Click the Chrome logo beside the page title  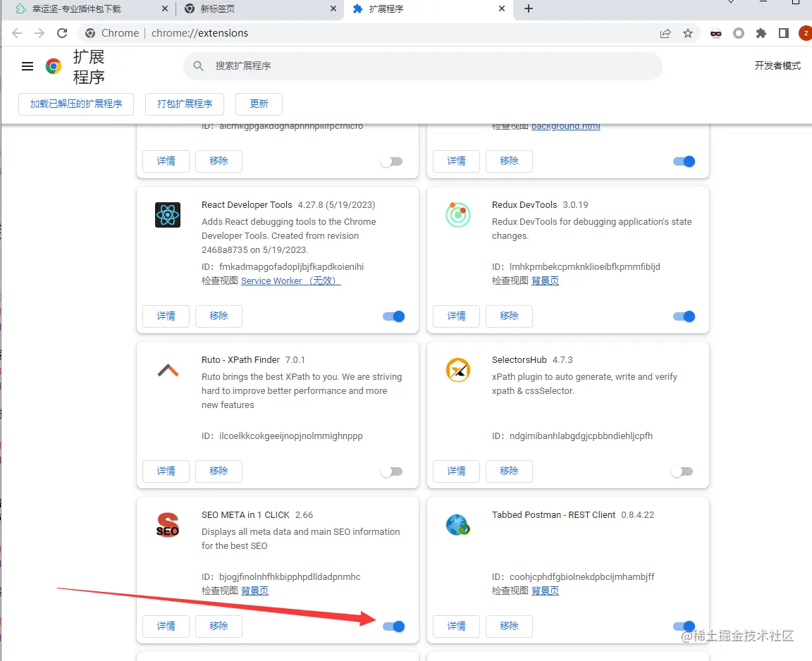click(x=54, y=66)
